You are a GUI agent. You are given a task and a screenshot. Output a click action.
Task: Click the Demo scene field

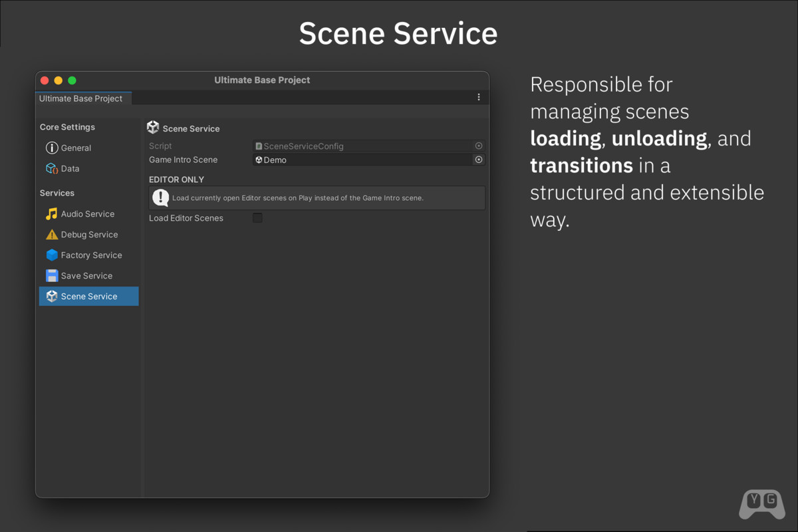(x=362, y=160)
